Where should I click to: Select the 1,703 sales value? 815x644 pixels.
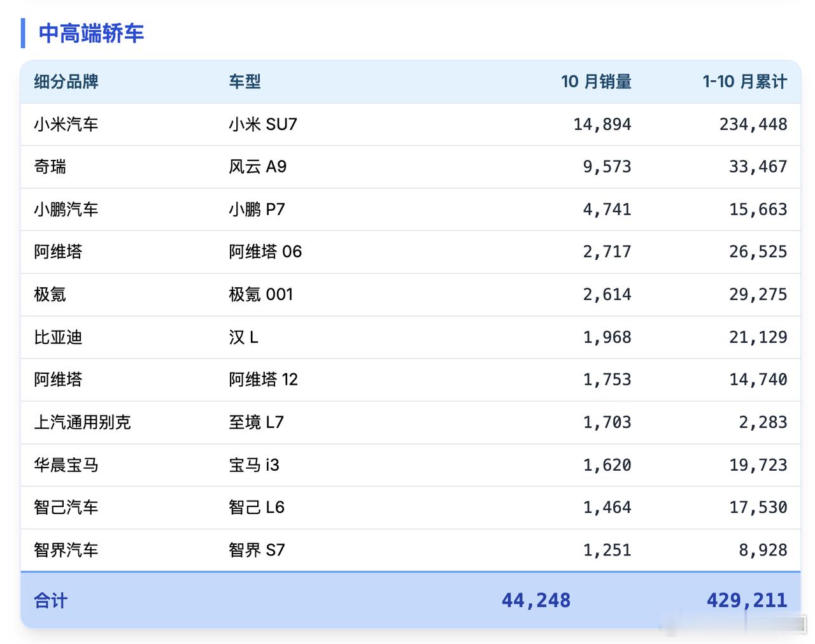tap(607, 422)
